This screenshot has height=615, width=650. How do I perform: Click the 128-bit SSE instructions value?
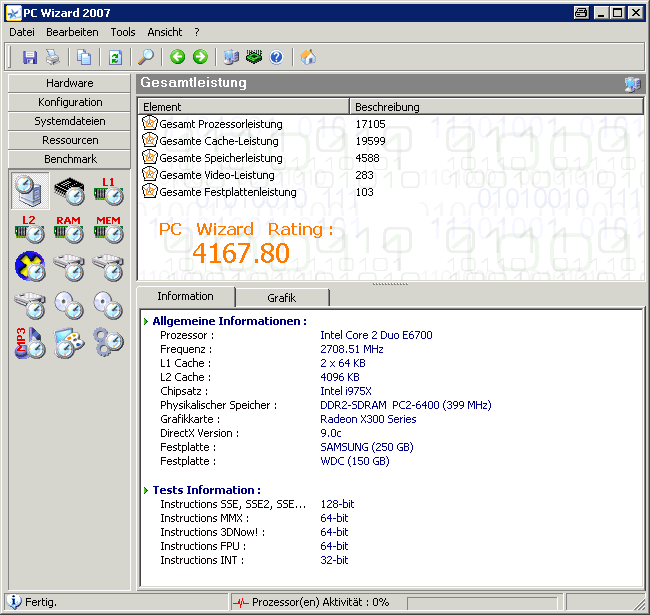(x=337, y=504)
